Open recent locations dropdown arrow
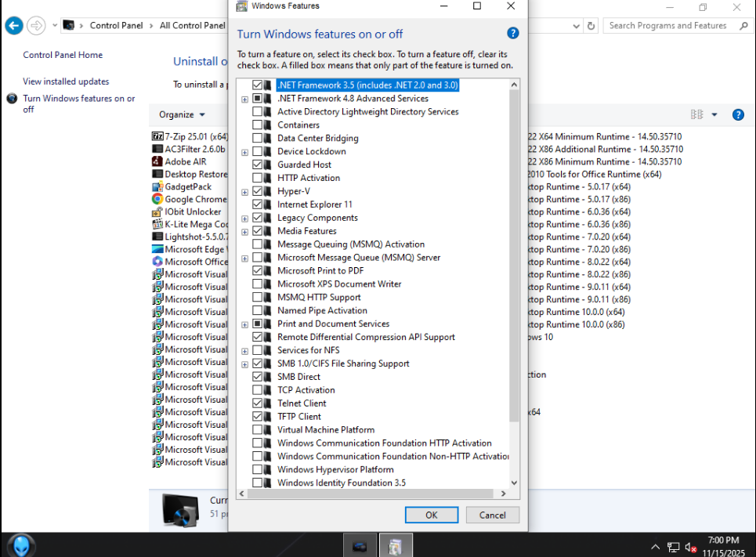The width and height of the screenshot is (756, 557). [55, 26]
